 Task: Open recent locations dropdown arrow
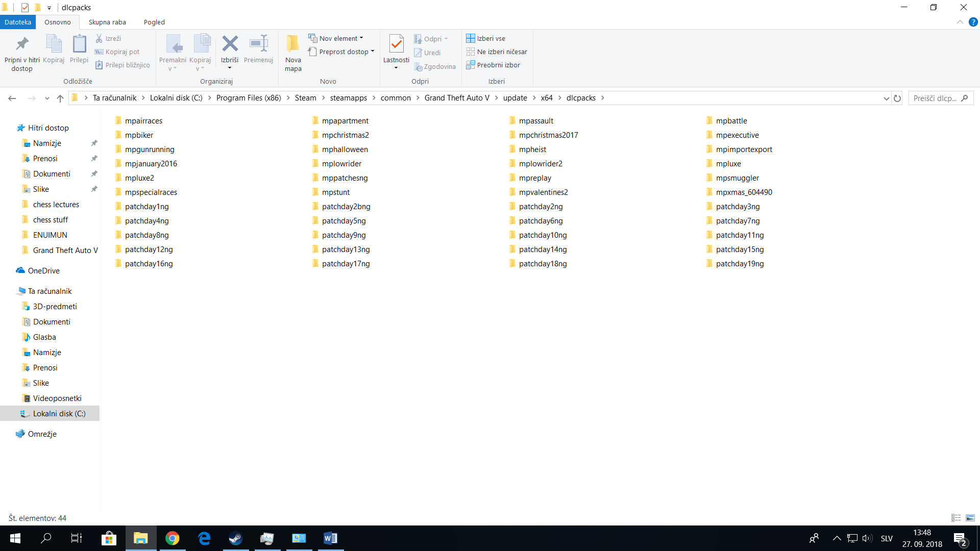[x=47, y=98]
